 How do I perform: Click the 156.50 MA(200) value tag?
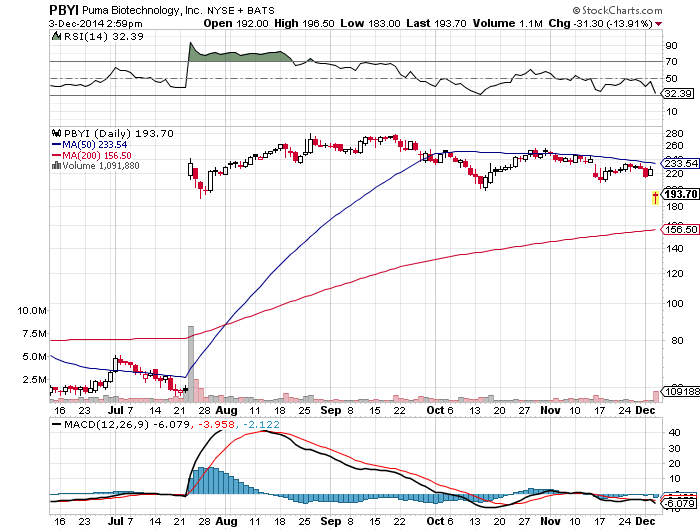click(680, 230)
